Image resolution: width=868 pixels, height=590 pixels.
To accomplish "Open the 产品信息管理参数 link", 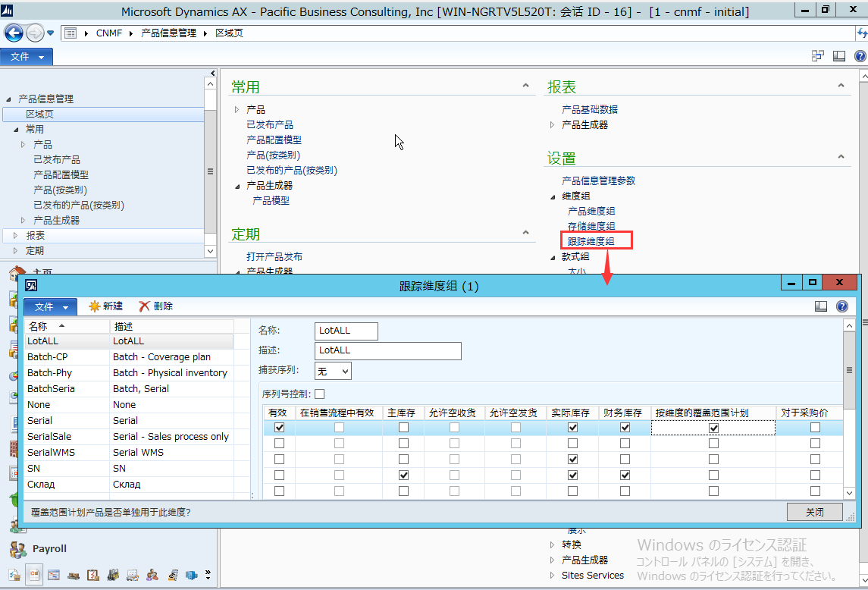I will (x=598, y=180).
